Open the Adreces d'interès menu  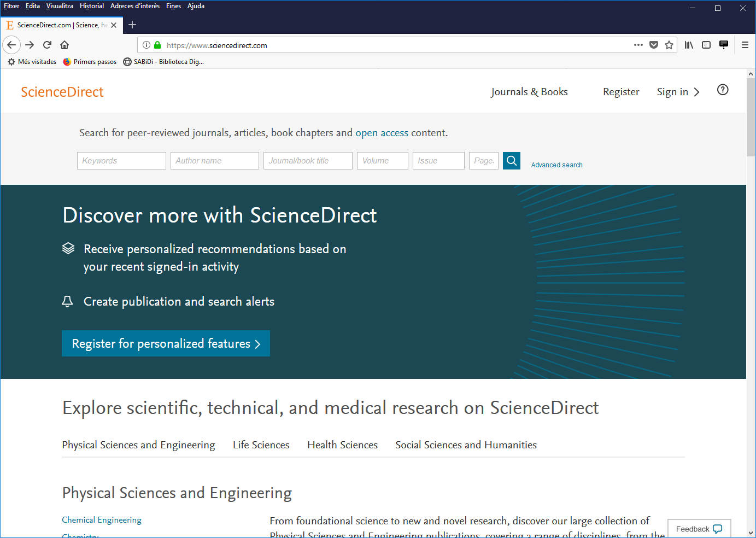coord(135,6)
